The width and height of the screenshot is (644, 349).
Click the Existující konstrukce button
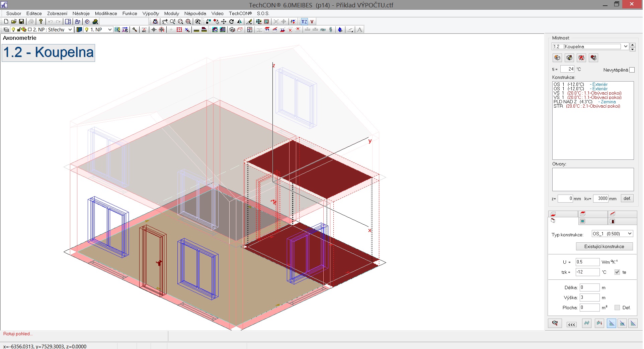pos(604,246)
